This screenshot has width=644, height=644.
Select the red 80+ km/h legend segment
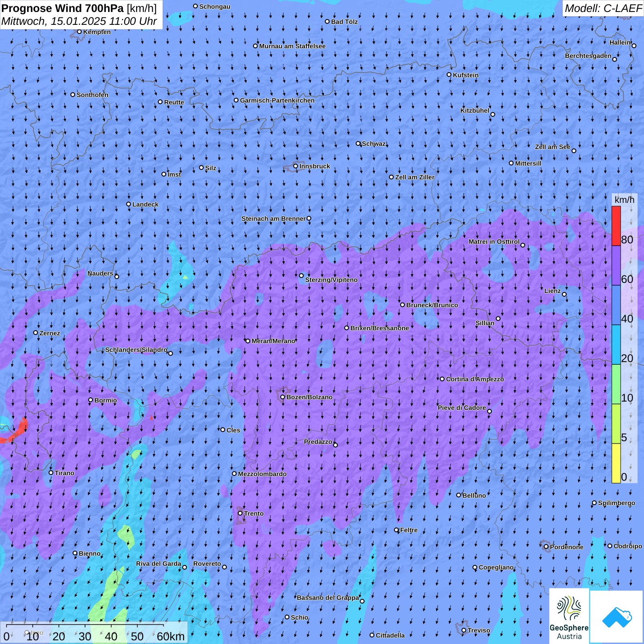pyautogui.click(x=616, y=226)
